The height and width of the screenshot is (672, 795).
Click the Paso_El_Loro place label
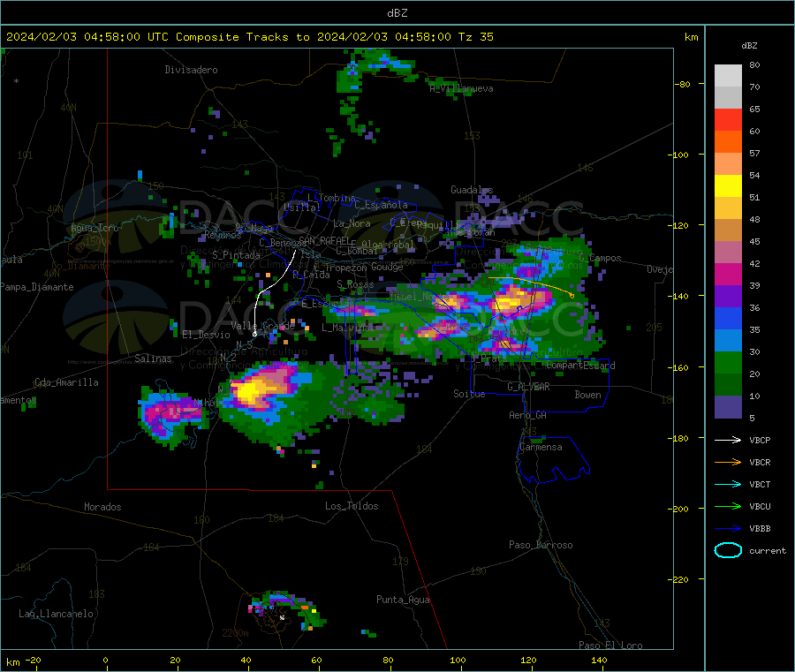(x=610, y=646)
